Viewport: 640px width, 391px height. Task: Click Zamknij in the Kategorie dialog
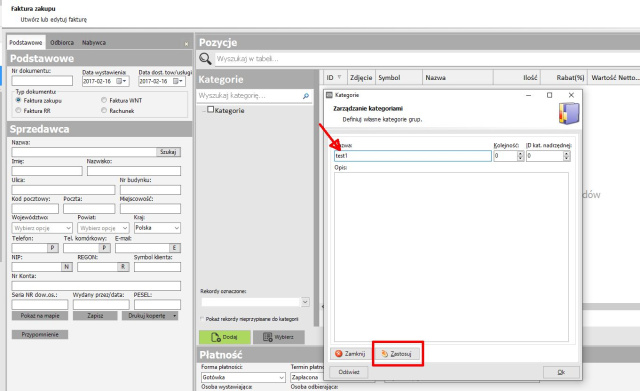tap(350, 354)
